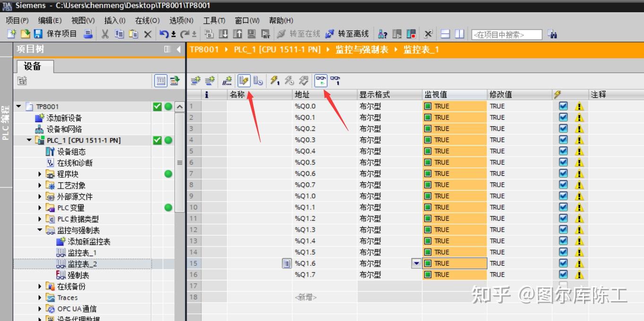
Task: Click the New project icon
Action: click(12, 34)
